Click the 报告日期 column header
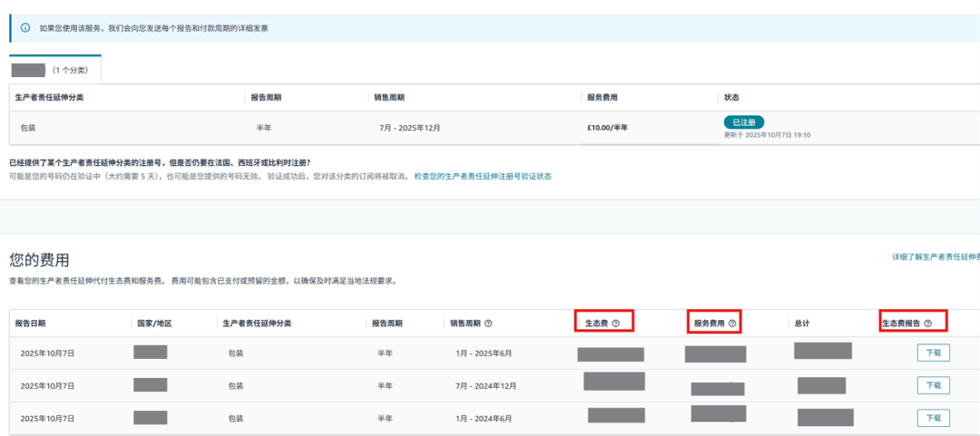Image resolution: width=980 pixels, height=436 pixels. point(30,324)
